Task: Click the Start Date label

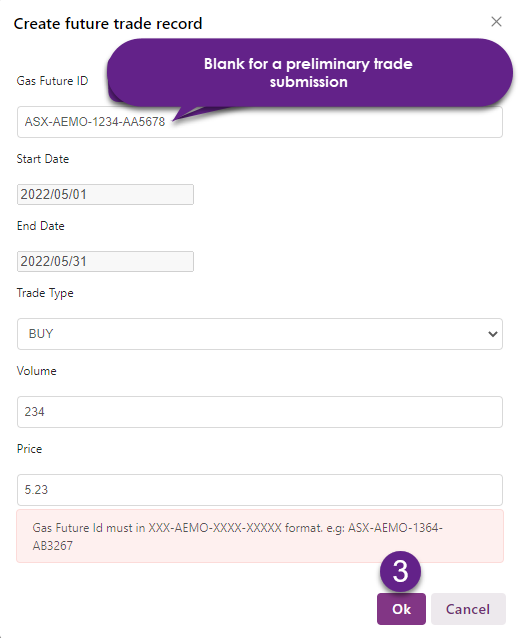Action: 43,159
